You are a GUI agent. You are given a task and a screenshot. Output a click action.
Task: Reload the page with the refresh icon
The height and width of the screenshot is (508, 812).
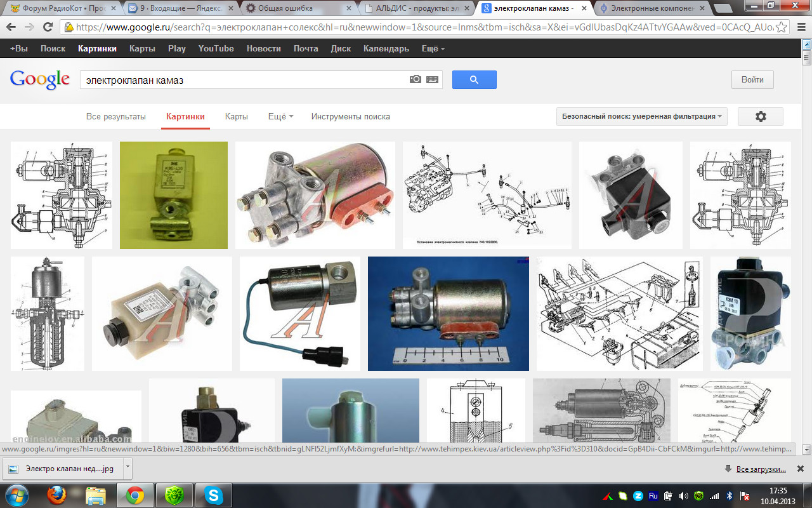coord(48,27)
